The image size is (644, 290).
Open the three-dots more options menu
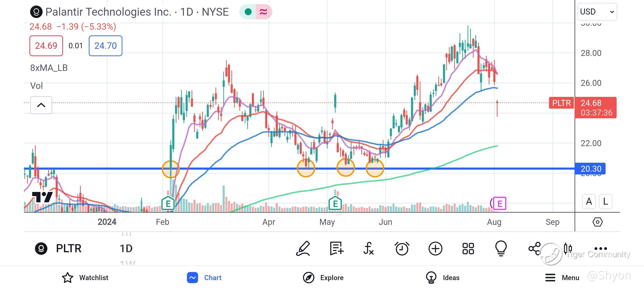point(601,249)
